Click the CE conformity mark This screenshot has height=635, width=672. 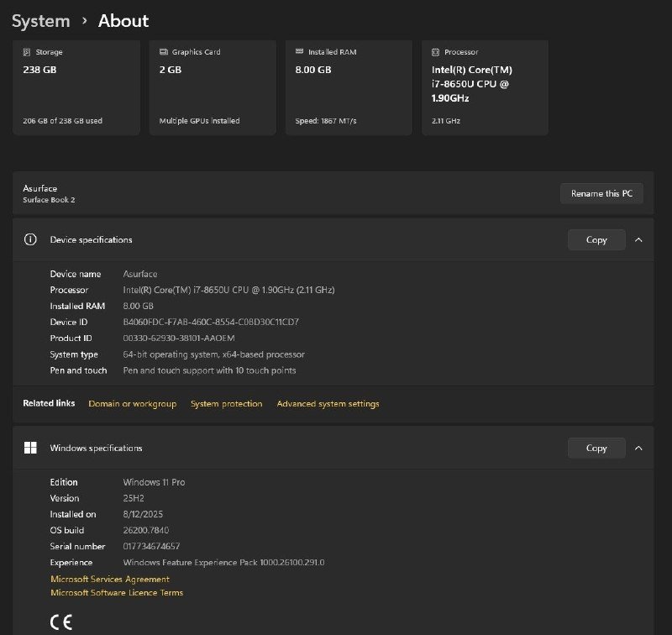[x=60, y=622]
